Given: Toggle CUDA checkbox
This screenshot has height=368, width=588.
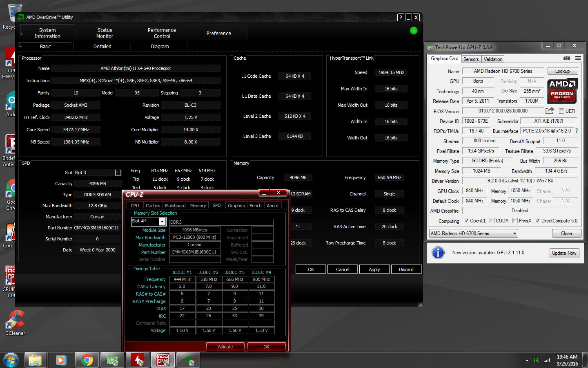Looking at the screenshot, I should 492,221.
